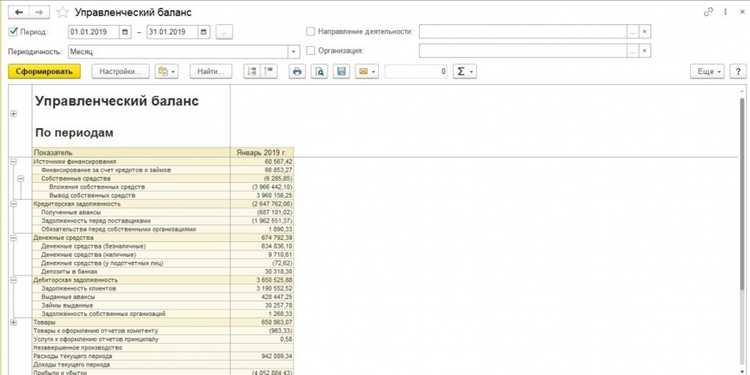Open the sum Σ function menu
Image resolution: width=750 pixels, height=375 pixels.
(x=464, y=71)
